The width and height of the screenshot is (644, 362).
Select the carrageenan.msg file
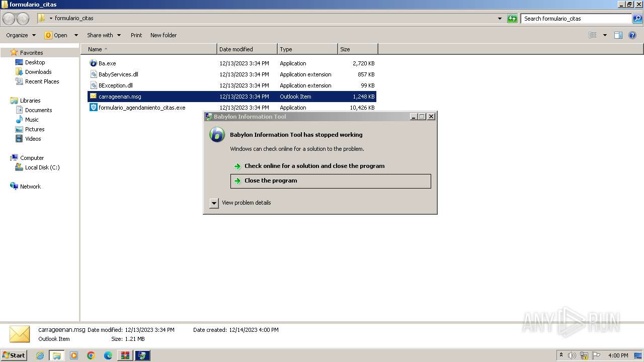232,97
